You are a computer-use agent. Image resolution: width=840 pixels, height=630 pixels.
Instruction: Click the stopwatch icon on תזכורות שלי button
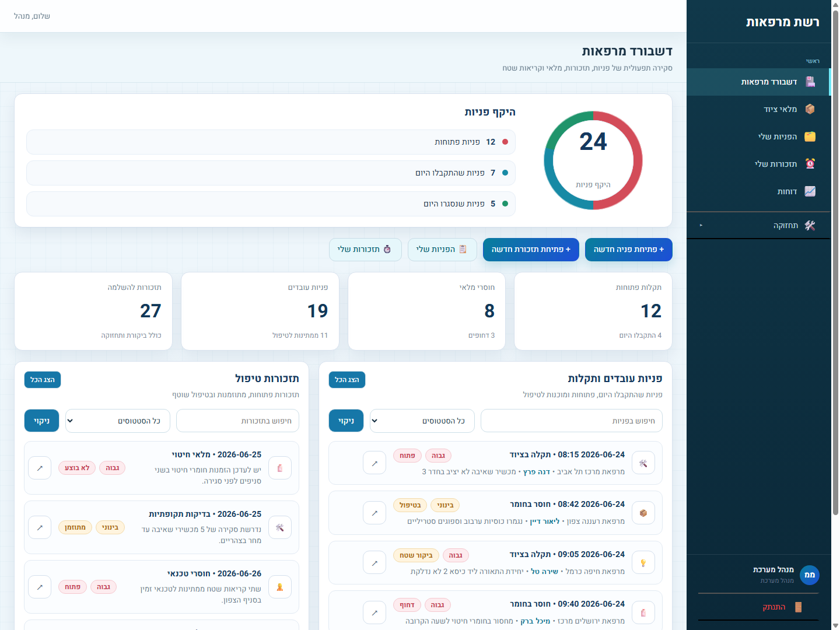pos(387,249)
